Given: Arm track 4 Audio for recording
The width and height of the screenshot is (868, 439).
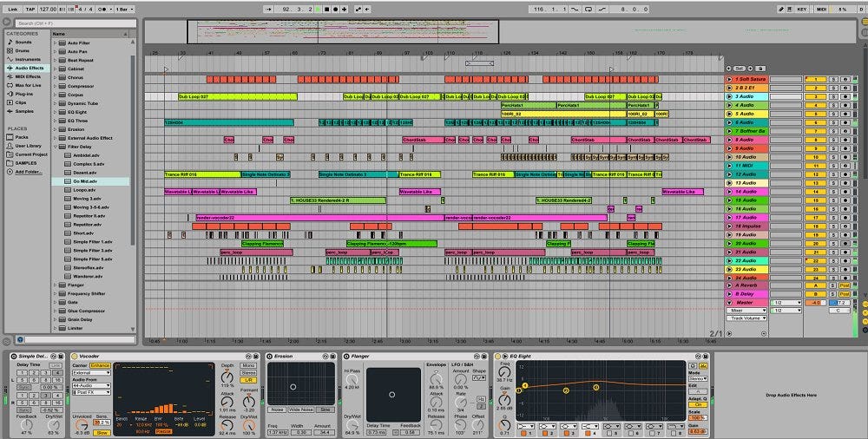Looking at the screenshot, I should [x=845, y=105].
